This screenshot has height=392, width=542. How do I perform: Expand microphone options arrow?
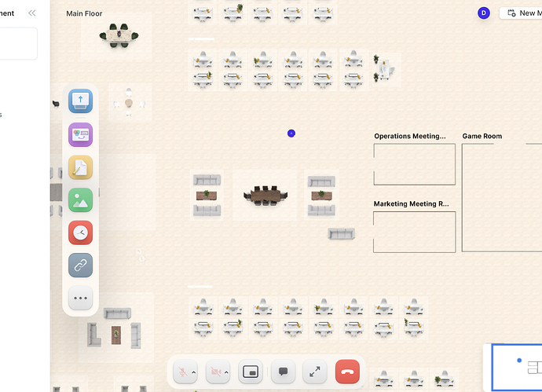[194, 372]
